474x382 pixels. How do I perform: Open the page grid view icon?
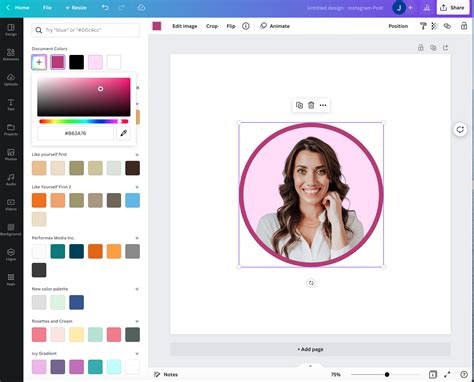433,375
